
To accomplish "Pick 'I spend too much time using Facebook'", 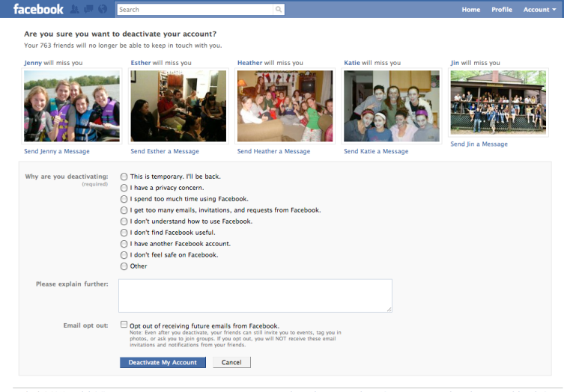I will pos(124,199).
